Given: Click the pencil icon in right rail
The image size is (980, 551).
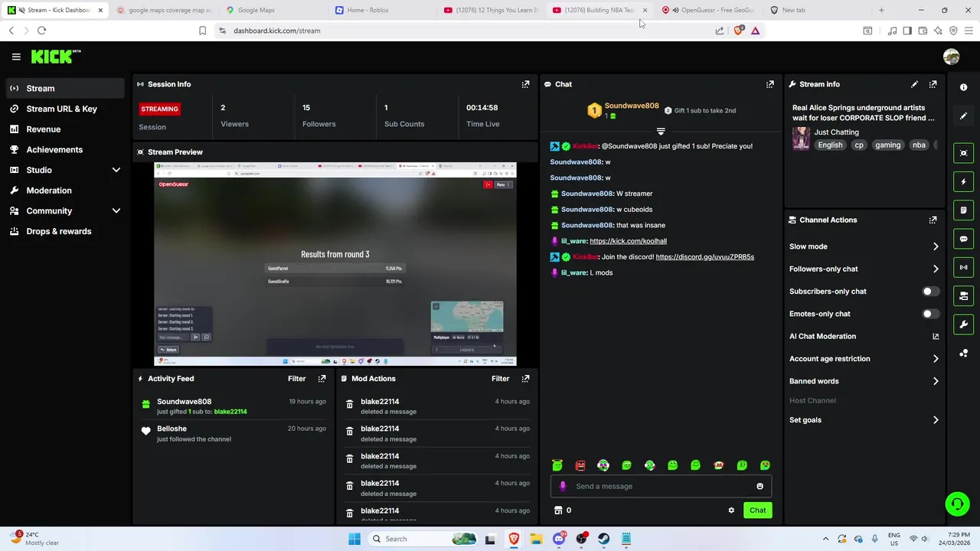Looking at the screenshot, I should tap(964, 116).
